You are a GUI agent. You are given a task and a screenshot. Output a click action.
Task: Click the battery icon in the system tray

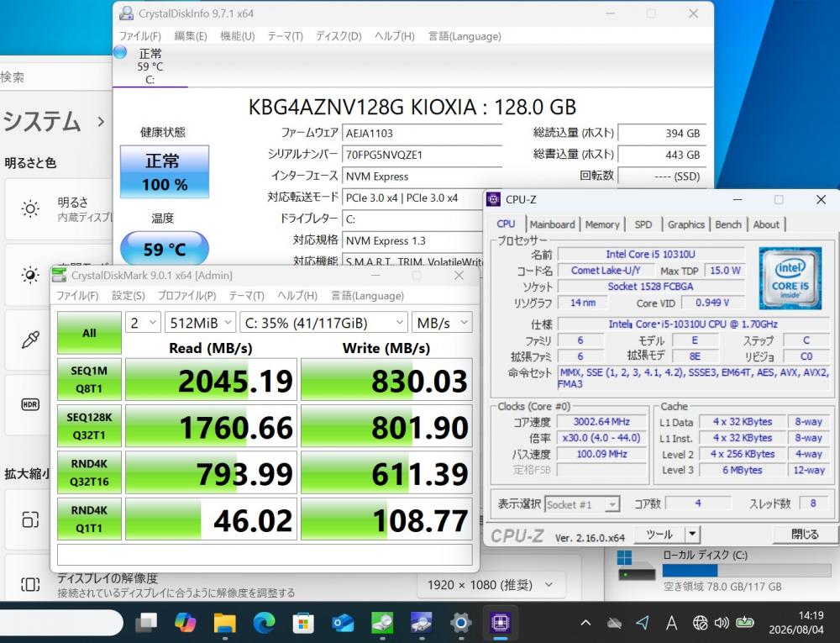pos(745,623)
